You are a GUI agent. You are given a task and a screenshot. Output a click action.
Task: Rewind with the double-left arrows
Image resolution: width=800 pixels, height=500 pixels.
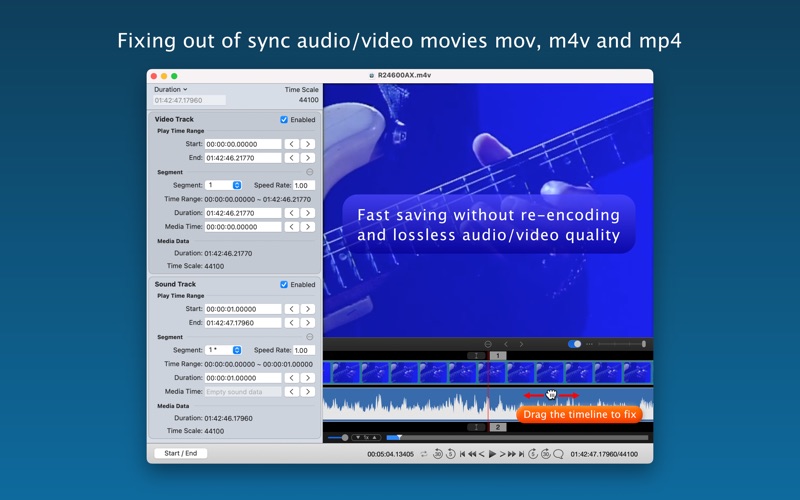472,454
